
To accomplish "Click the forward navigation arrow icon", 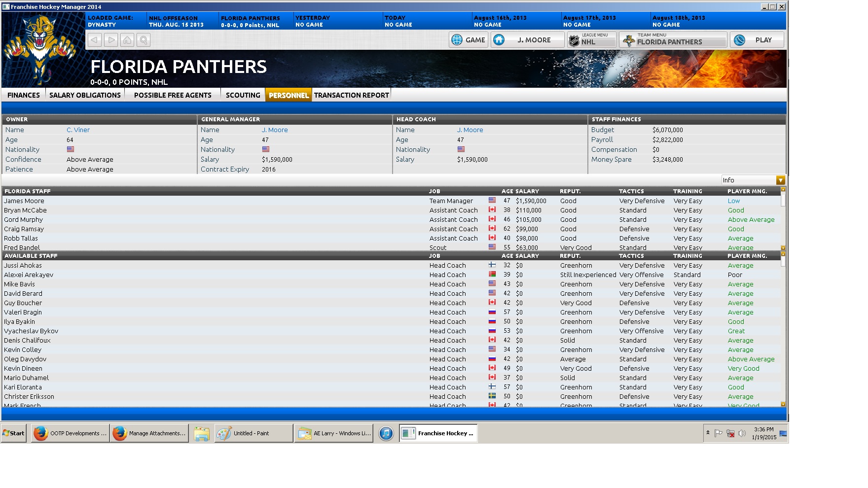I will point(111,40).
